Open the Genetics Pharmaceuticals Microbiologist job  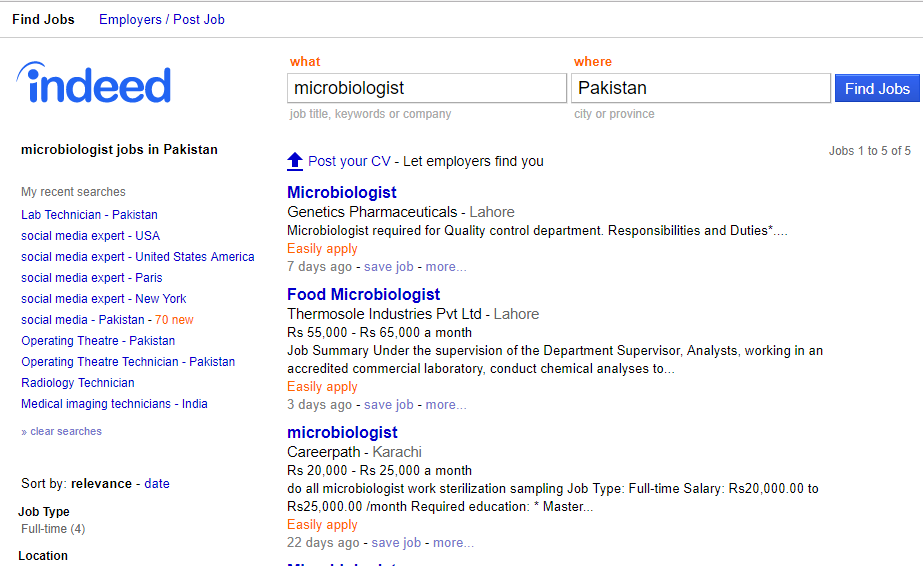(342, 192)
